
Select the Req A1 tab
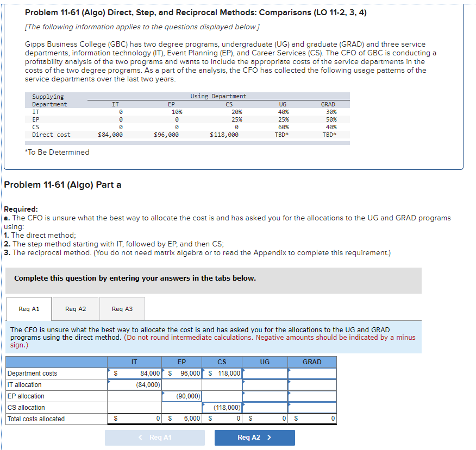pos(29,308)
